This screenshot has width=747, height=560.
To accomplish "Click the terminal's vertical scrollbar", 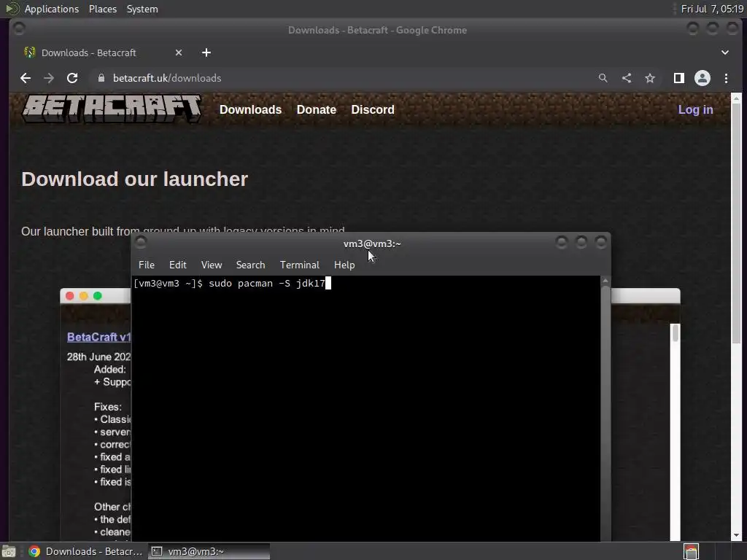I will [605, 408].
